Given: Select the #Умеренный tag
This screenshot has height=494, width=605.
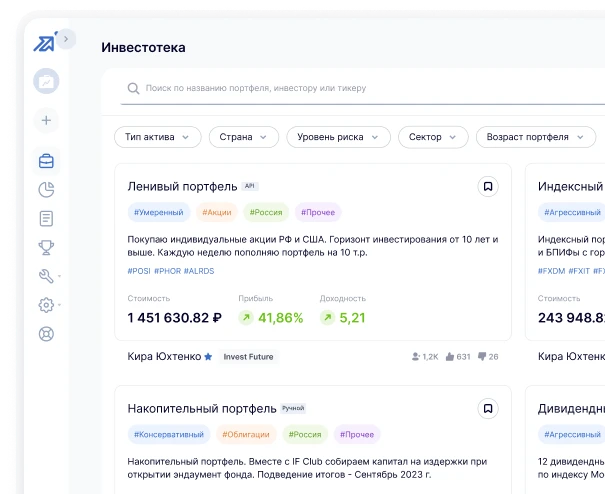Looking at the screenshot, I should click(159, 212).
